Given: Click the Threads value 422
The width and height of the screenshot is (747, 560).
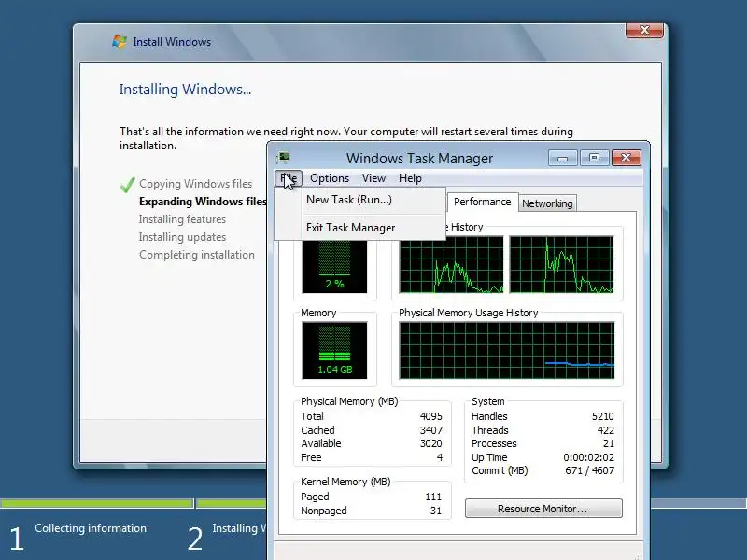Looking at the screenshot, I should click(x=605, y=430).
